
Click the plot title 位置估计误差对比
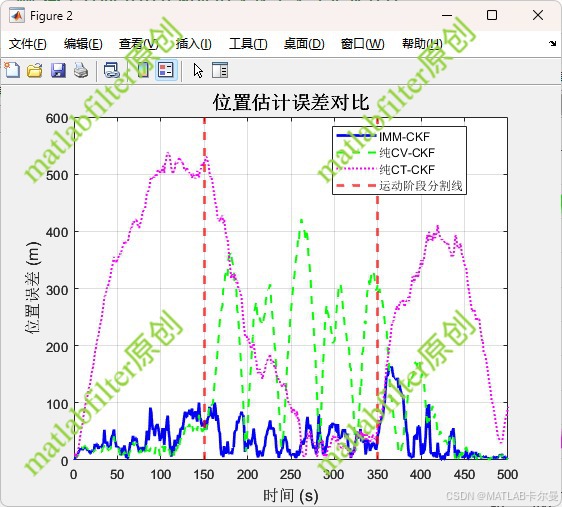(291, 102)
